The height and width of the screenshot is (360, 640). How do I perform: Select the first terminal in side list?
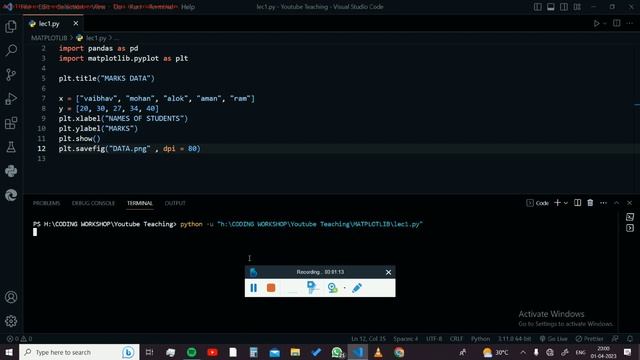point(630,217)
